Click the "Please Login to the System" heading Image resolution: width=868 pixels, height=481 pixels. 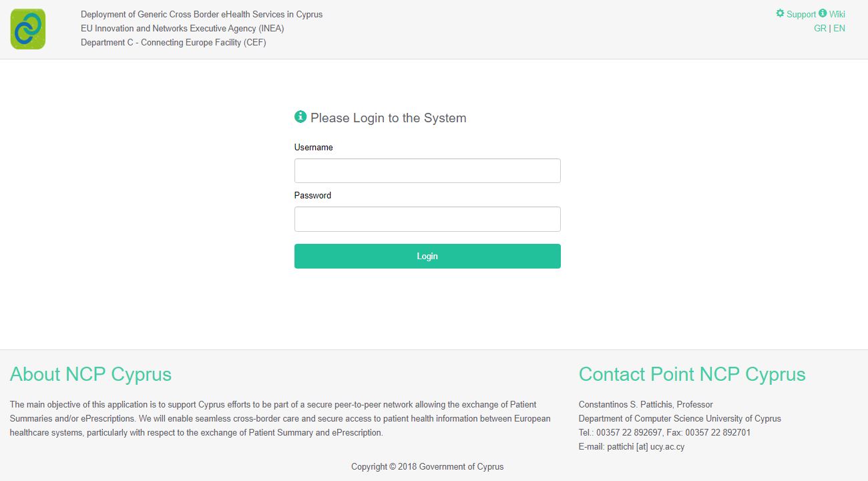388,118
